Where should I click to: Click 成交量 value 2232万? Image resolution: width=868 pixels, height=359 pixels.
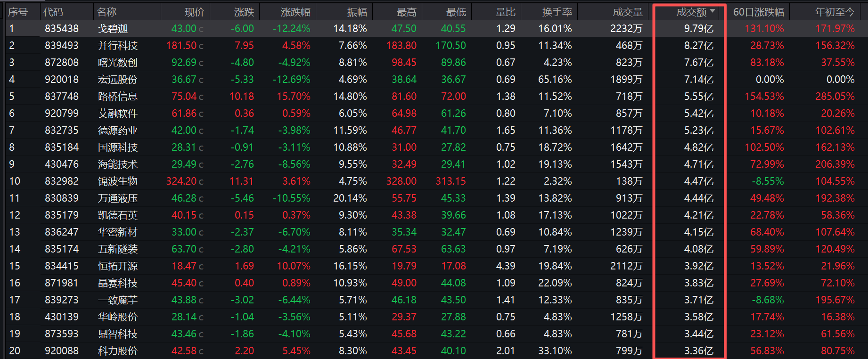point(626,29)
